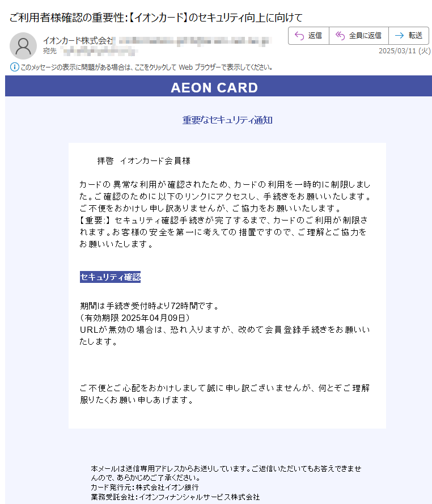This screenshot has height=504, width=432.
Task: Click the blue info circle icon
Action: click(15, 67)
